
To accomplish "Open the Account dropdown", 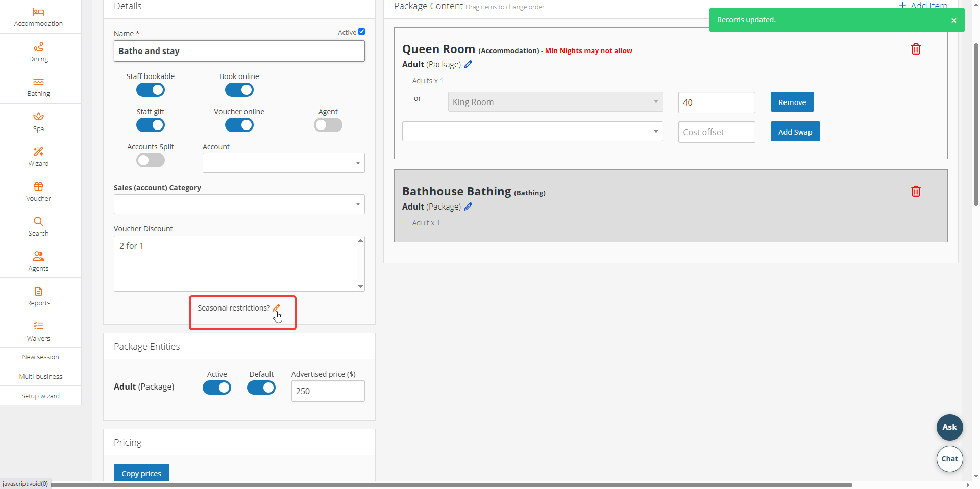I will tap(284, 163).
